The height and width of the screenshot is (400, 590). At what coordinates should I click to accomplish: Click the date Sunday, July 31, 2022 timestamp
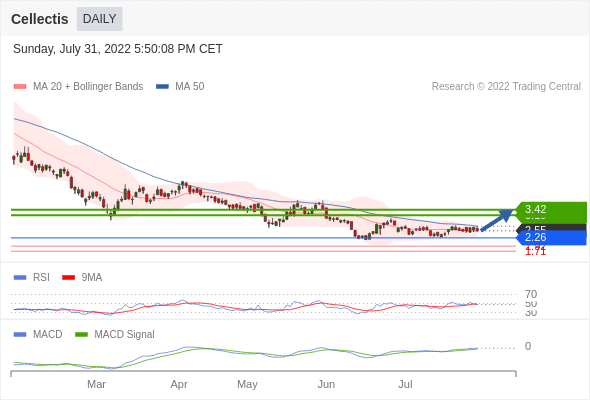click(x=118, y=49)
